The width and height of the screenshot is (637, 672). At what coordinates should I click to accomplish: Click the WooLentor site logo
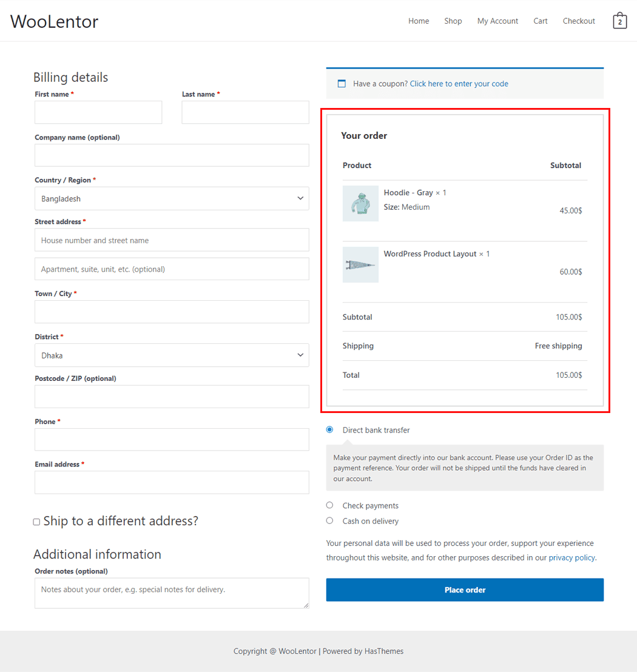[55, 22]
